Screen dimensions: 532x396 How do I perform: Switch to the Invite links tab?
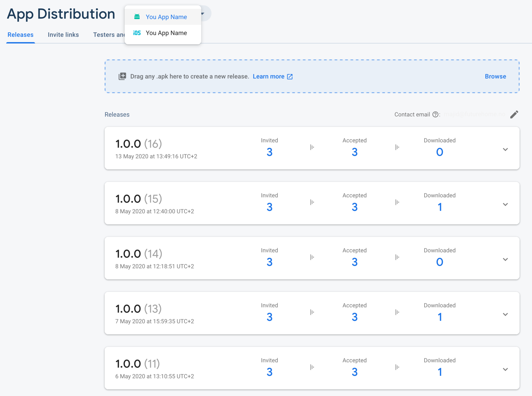[63, 35]
